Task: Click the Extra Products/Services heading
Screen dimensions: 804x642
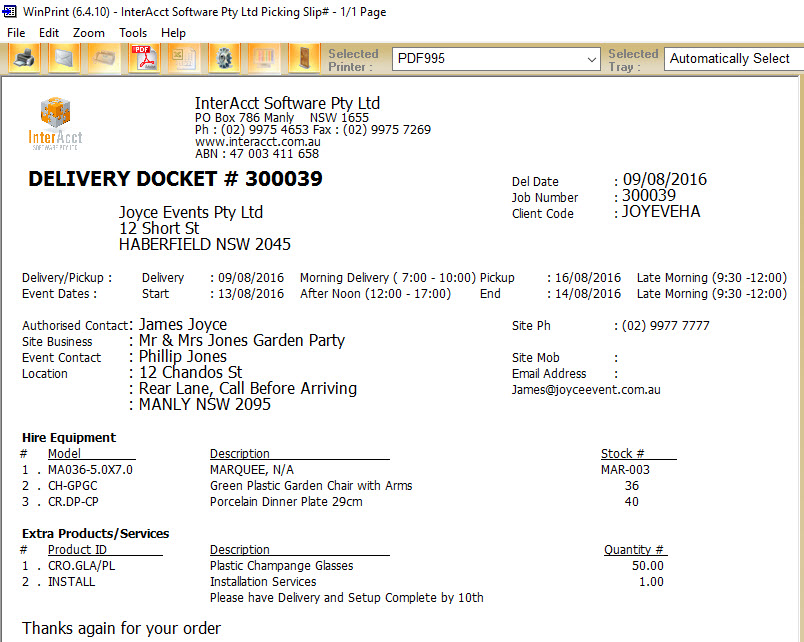Action: tap(95, 533)
